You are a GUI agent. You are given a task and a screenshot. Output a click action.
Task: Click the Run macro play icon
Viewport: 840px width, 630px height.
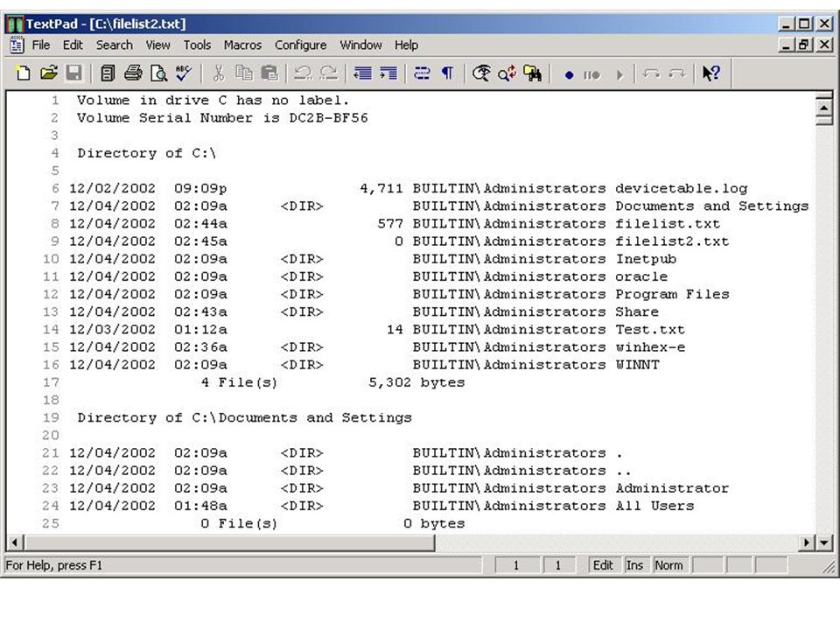click(x=619, y=75)
